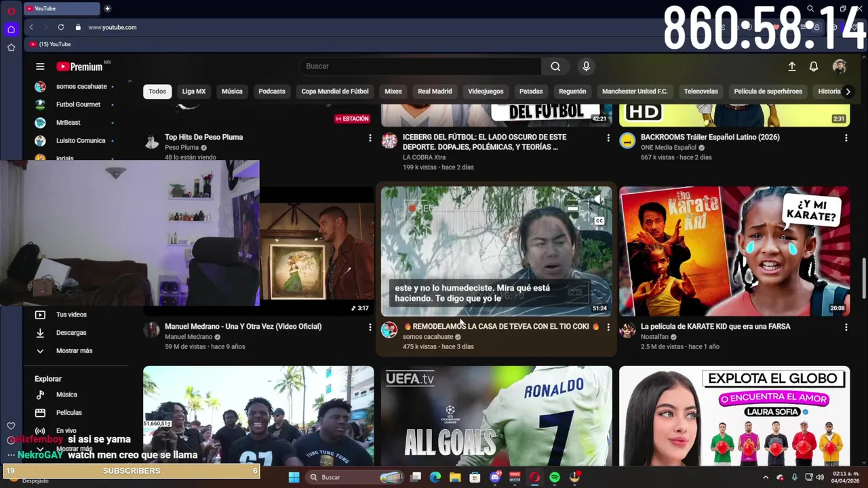This screenshot has height=488, width=868.
Task: Select the Música filter chip
Action: click(x=232, y=91)
